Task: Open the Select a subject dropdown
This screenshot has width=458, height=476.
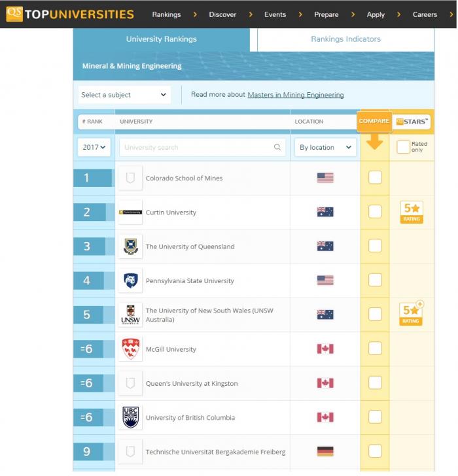Action: [x=124, y=95]
